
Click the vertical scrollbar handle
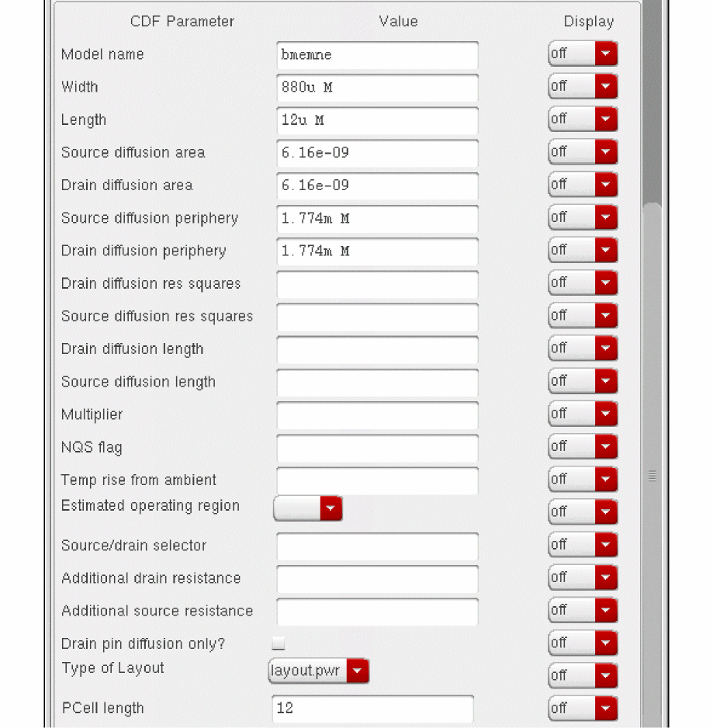pyautogui.click(x=652, y=475)
